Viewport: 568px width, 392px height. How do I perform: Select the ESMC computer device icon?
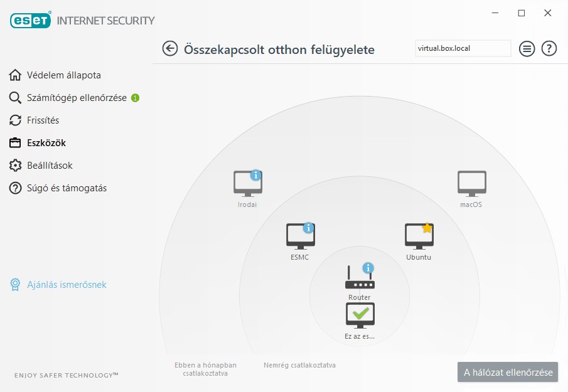point(300,236)
